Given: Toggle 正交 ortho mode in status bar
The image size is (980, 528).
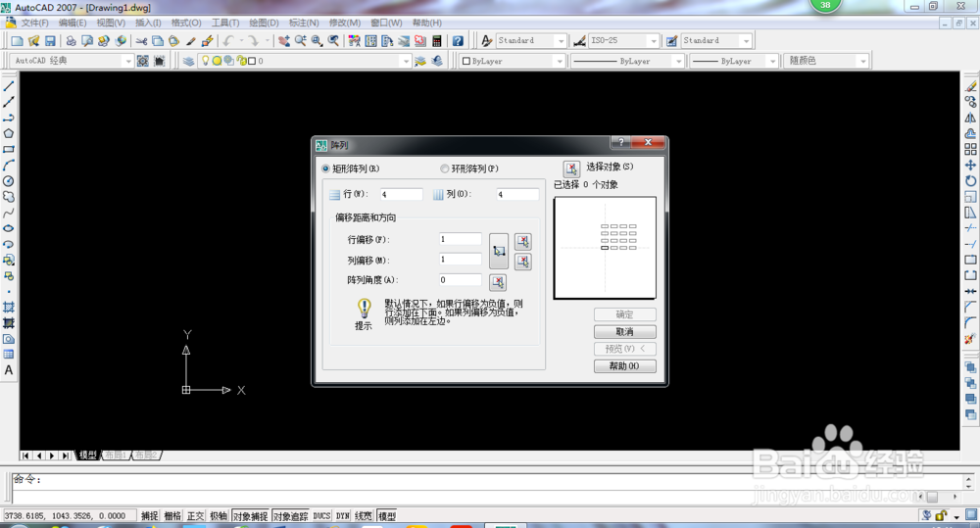Looking at the screenshot, I should point(196,516).
